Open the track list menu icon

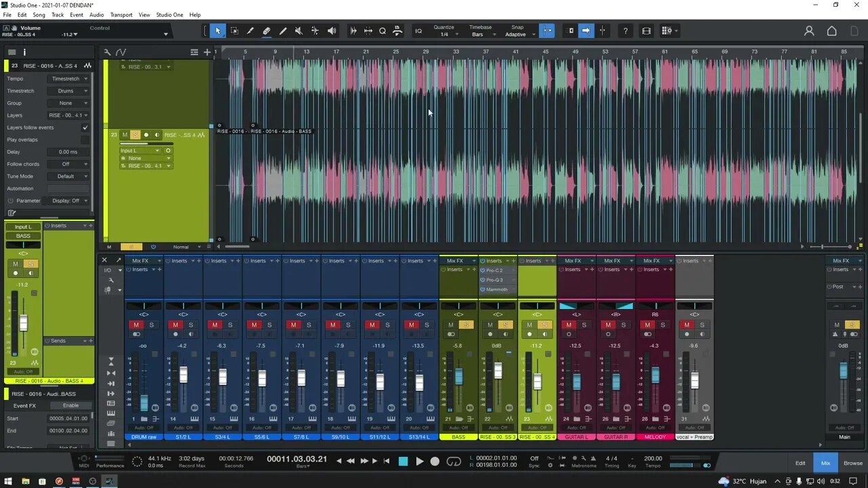click(x=195, y=52)
